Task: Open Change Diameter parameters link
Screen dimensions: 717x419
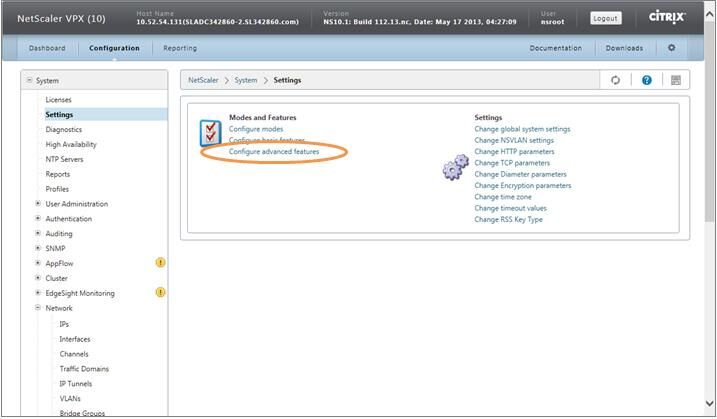Action: point(520,174)
